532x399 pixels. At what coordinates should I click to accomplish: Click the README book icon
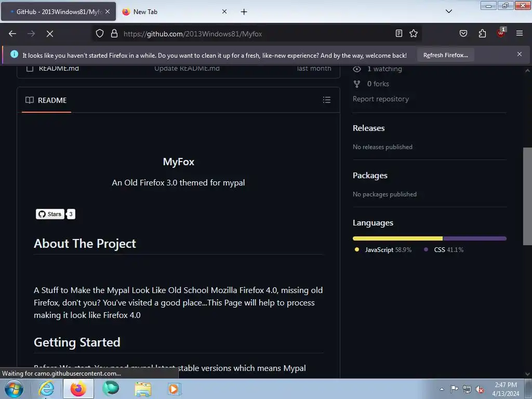pyautogui.click(x=30, y=100)
